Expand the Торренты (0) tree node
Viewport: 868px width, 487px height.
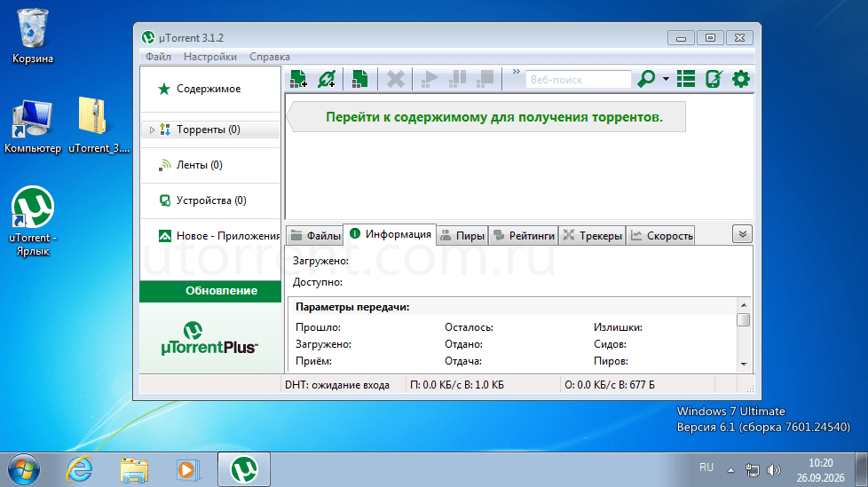click(x=152, y=130)
